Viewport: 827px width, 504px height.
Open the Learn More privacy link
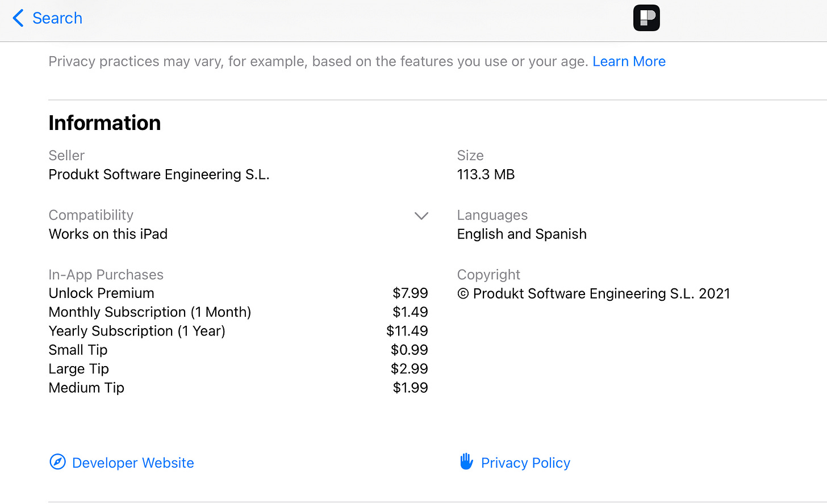click(x=629, y=61)
